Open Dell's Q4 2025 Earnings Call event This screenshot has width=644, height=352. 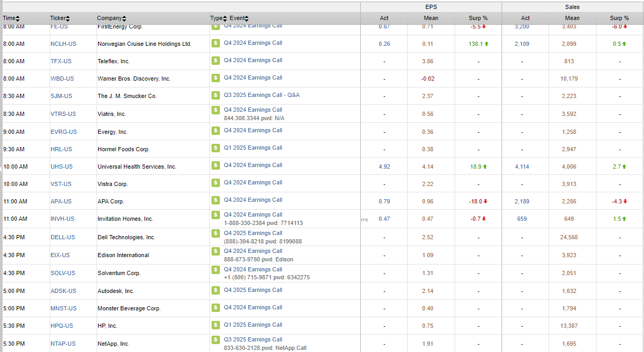(253, 233)
